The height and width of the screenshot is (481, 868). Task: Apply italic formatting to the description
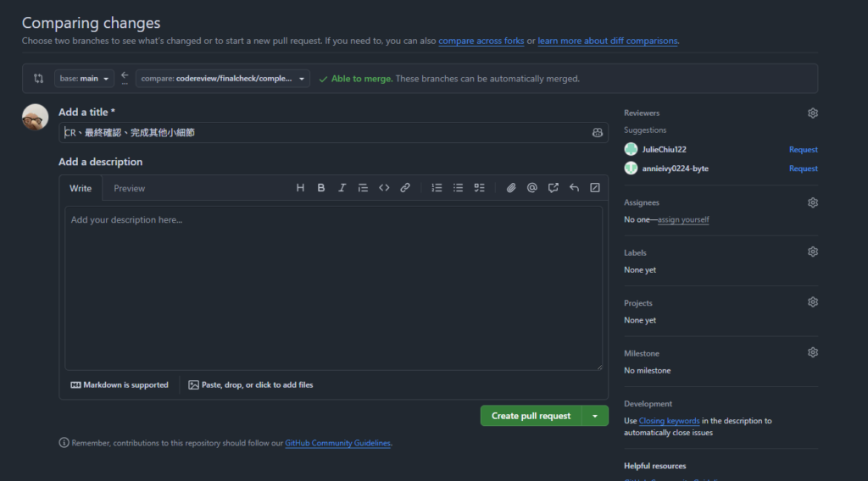click(342, 188)
